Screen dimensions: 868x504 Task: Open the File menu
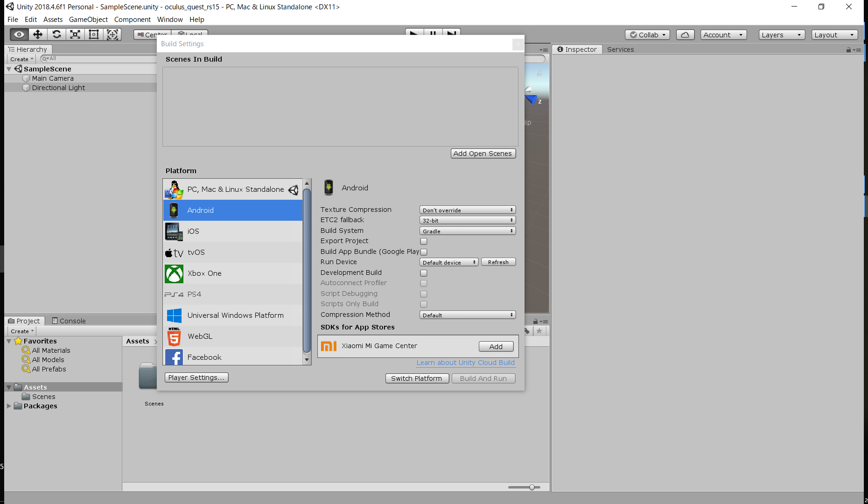tap(13, 20)
